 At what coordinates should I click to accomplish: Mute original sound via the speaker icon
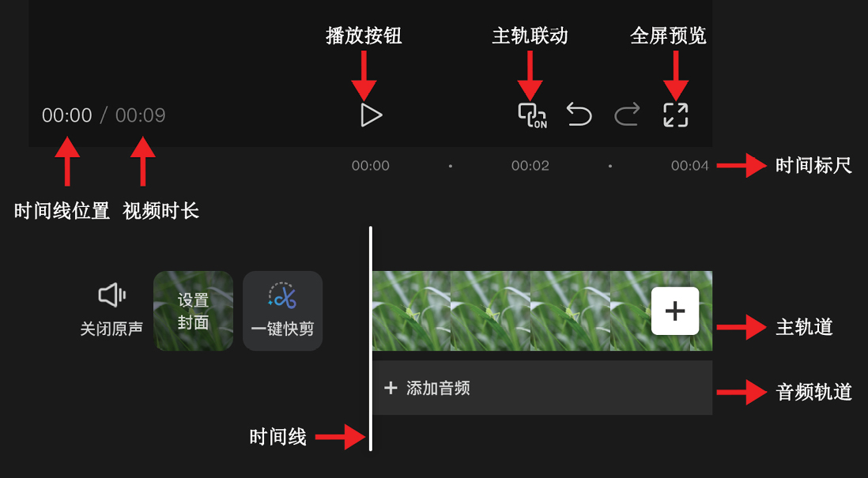(111, 295)
